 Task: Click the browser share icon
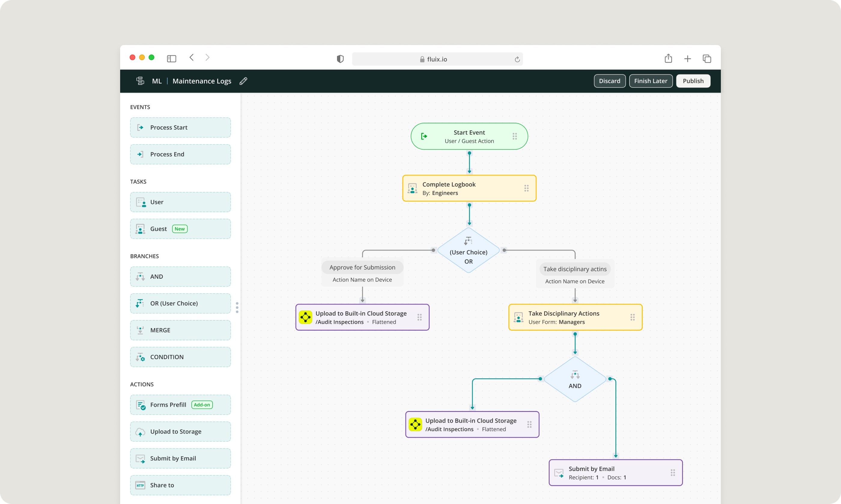668,58
